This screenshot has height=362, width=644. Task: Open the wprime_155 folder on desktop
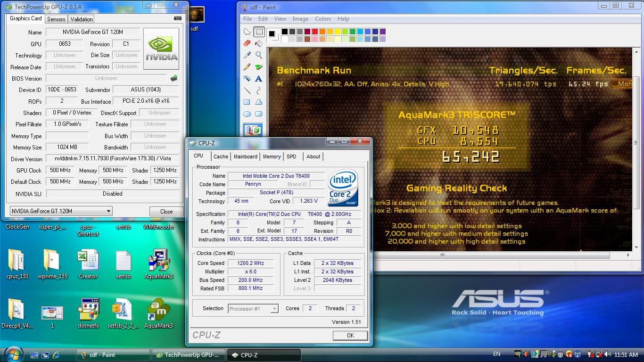tap(52, 264)
